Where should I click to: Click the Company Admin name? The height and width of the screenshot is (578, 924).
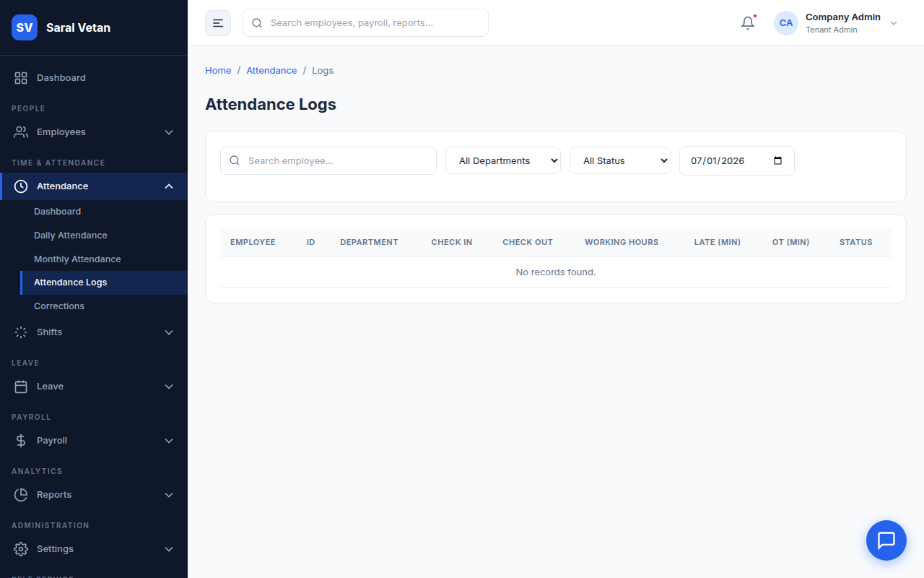(843, 17)
